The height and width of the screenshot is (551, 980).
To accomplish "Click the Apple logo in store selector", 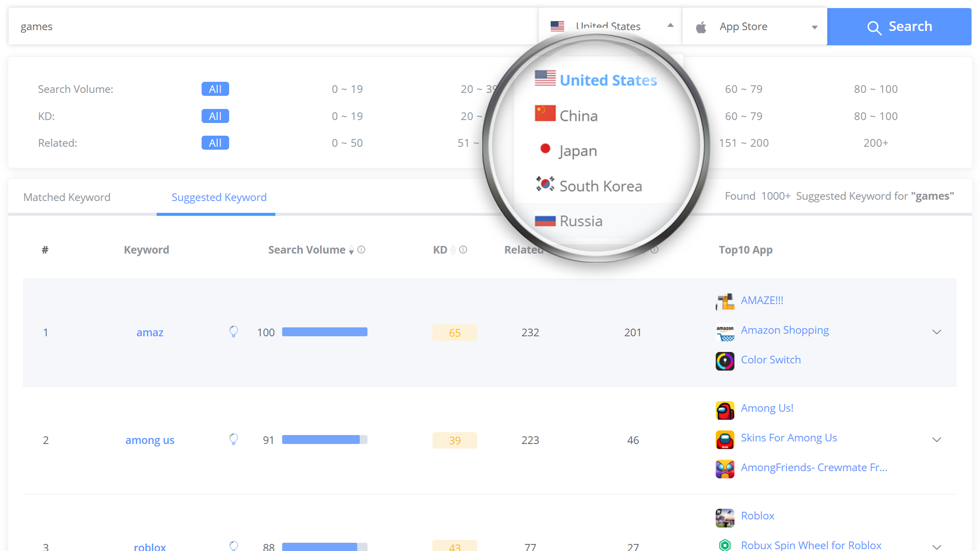I will 701,27.
